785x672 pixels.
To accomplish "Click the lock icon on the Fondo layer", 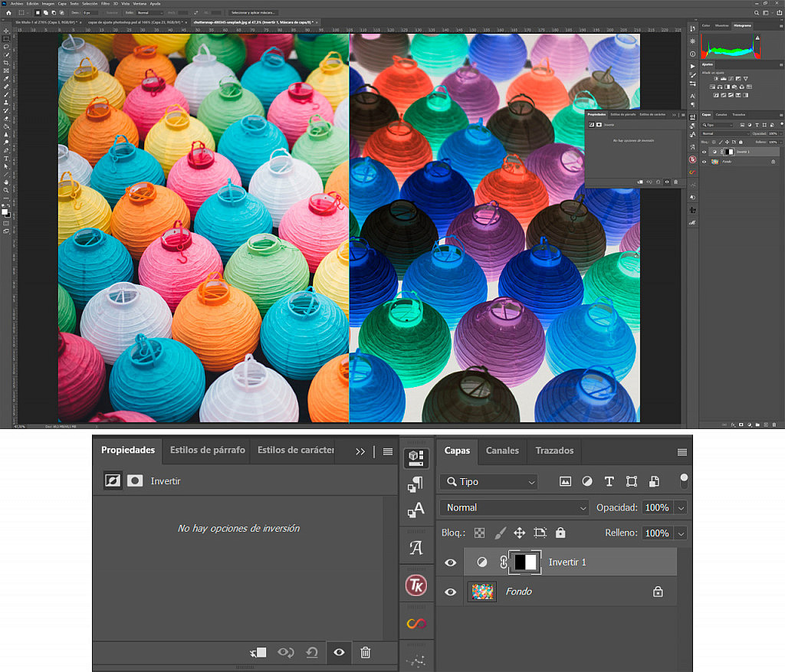I will [x=658, y=591].
